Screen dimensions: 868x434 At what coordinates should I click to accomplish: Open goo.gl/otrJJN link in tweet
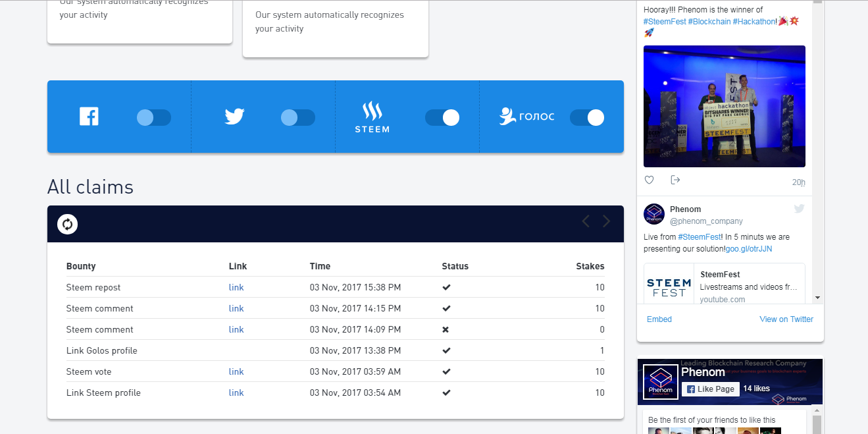[749, 249]
